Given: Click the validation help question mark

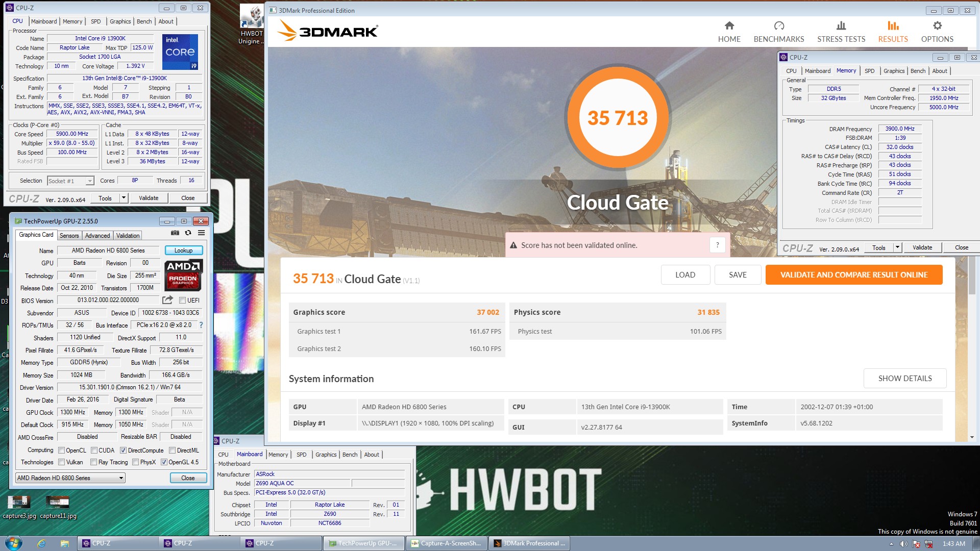Looking at the screenshot, I should (x=717, y=245).
